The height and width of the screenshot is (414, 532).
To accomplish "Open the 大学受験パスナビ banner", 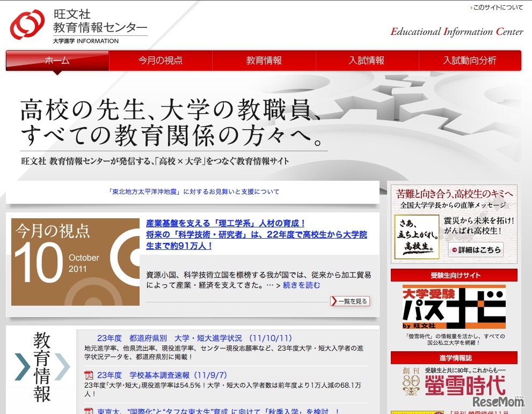I will click(455, 306).
